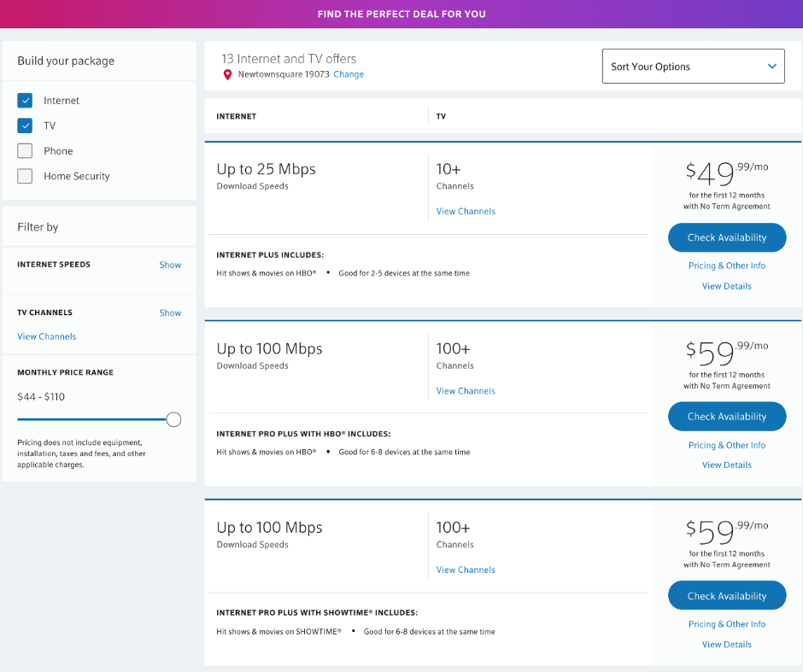Enable the Phone checkbox
Viewport: 803px width, 672px height.
(26, 151)
